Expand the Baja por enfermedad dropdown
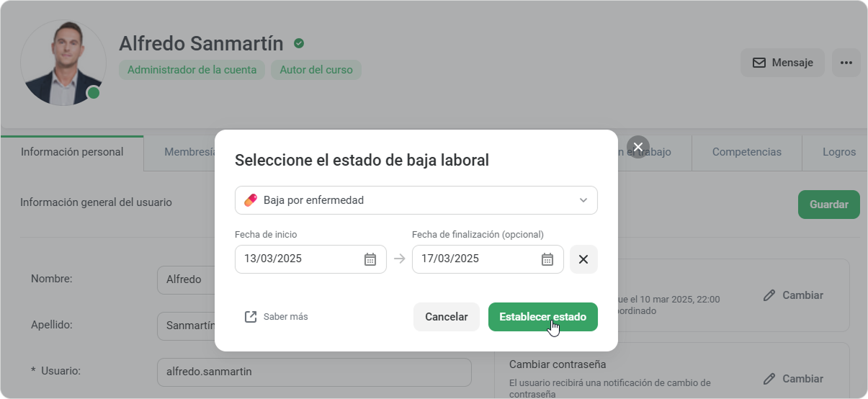The image size is (868, 399). 416,200
